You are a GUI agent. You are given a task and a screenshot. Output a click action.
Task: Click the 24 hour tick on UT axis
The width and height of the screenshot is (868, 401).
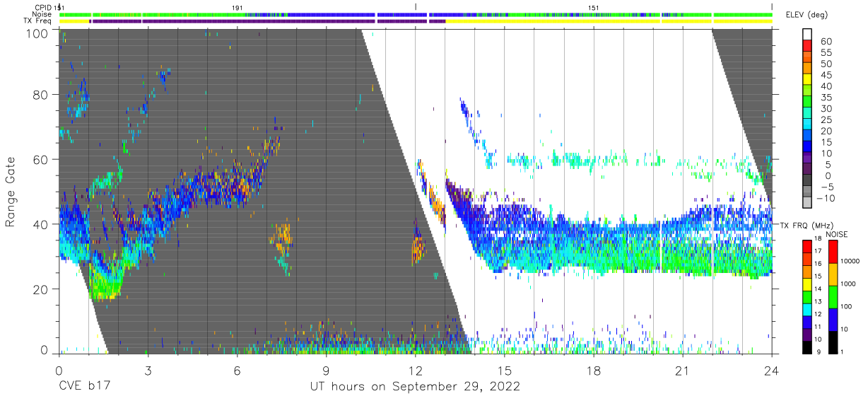[x=772, y=371]
